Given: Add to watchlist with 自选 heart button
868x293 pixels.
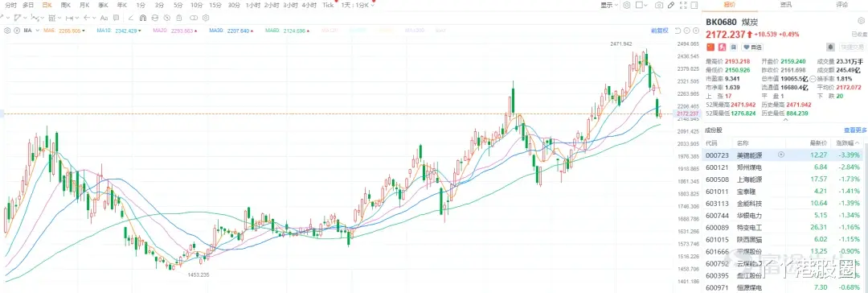Looking at the screenshot, I should tap(751, 47).
